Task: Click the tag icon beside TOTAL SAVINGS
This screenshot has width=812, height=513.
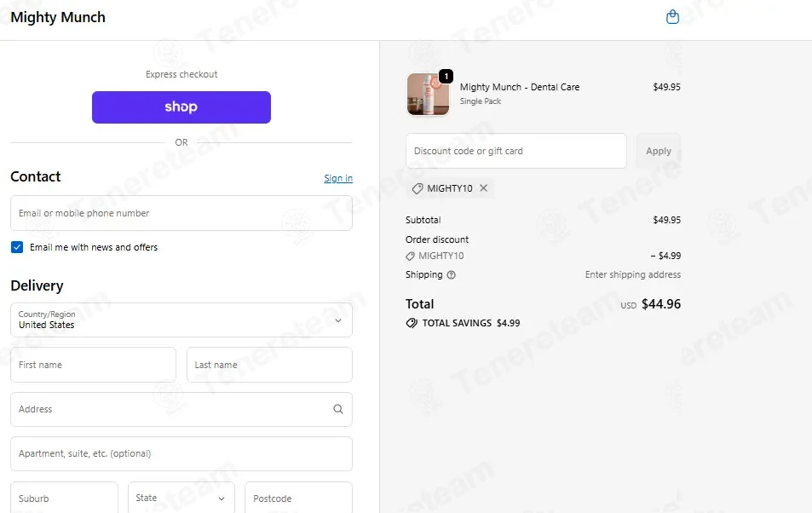Action: click(412, 323)
